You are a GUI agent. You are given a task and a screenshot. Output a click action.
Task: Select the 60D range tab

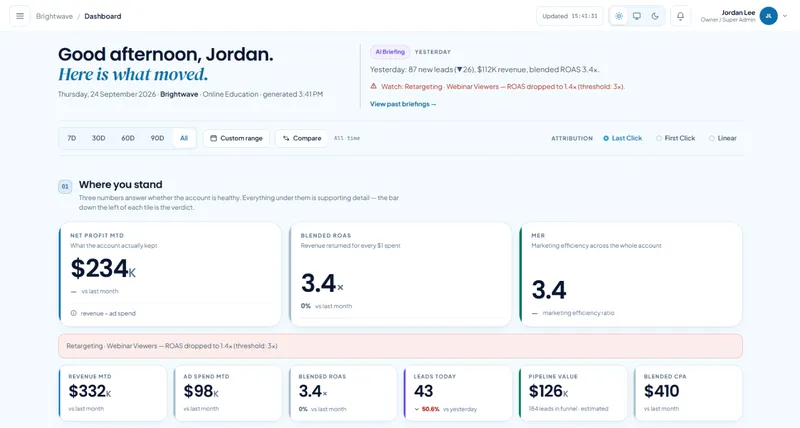[x=128, y=138]
